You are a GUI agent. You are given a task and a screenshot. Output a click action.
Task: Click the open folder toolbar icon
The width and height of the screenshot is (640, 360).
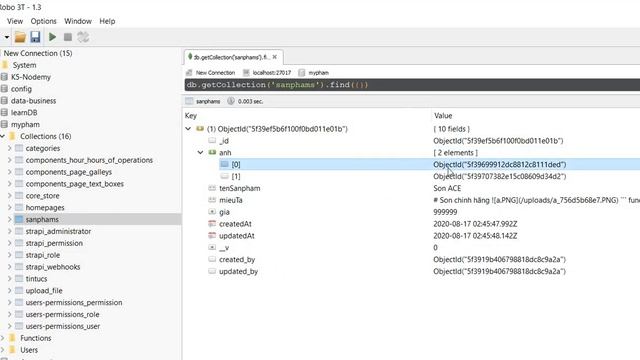tap(20, 37)
